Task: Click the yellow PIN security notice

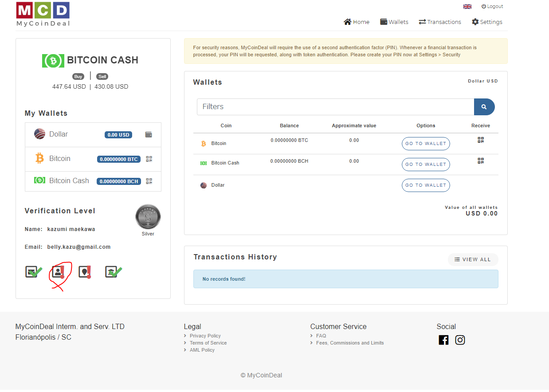Action: coord(346,51)
